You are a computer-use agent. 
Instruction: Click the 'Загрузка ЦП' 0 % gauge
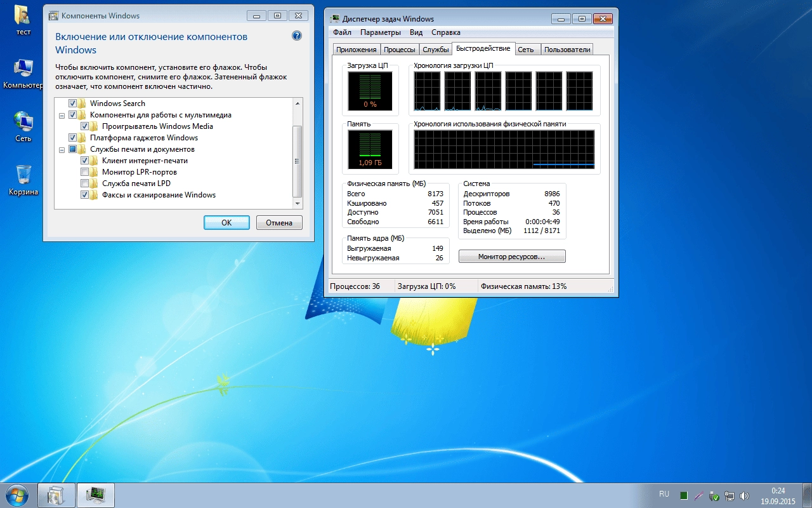tap(370, 91)
